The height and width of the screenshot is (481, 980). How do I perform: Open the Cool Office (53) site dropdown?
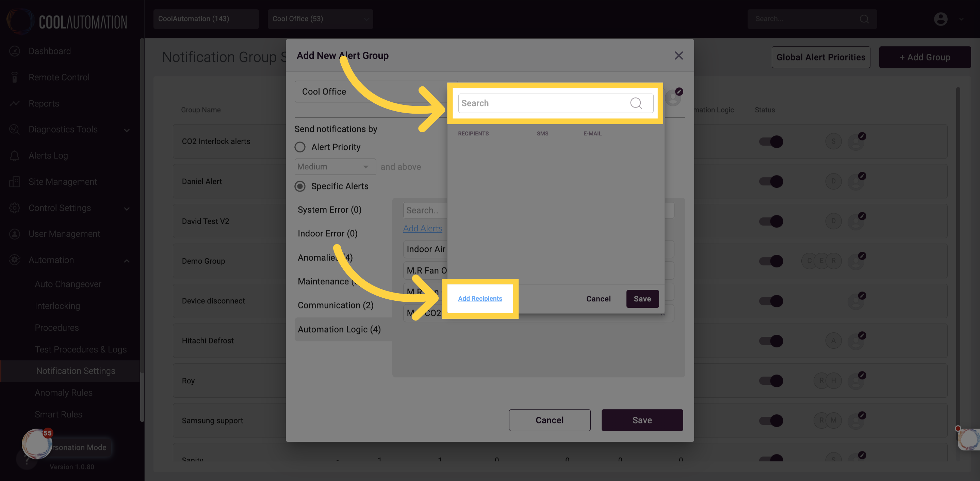pos(320,19)
